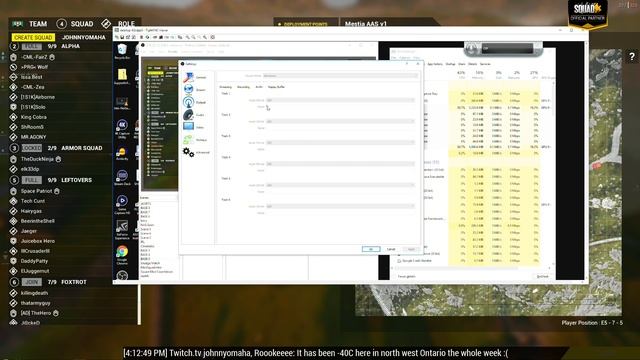This screenshot has height=360, width=640.
Task: Click End task button in Task Manager
Action: pyautogui.click(x=542, y=276)
